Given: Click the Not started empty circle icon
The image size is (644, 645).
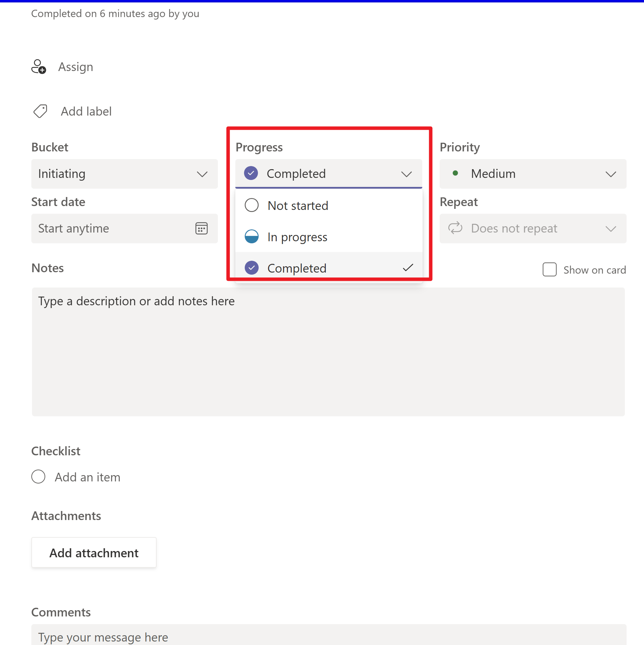Looking at the screenshot, I should pos(251,205).
